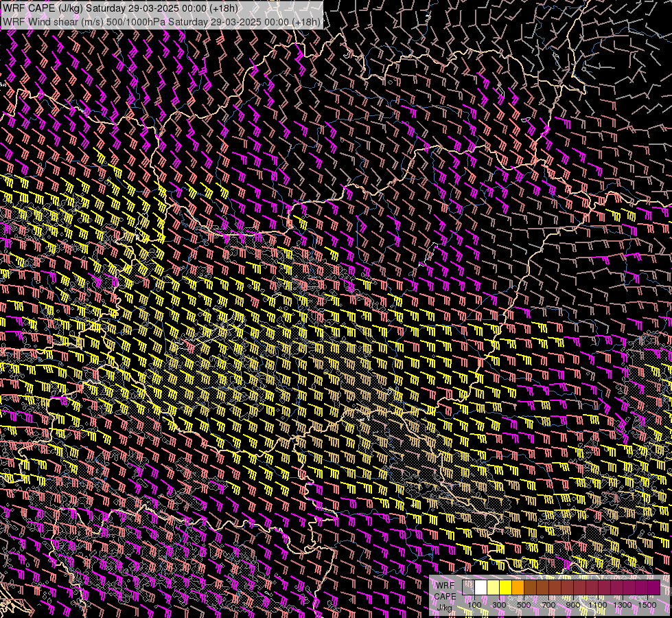This screenshot has width=672, height=618.
Task: Select the pale yellow CAPE legend swatch
Action: tap(494, 588)
